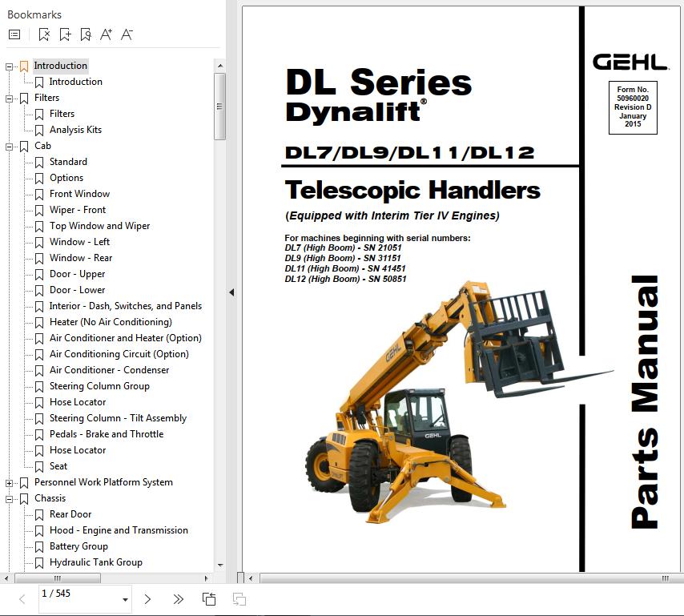Go to next page arrow
The image size is (684, 616).
point(147,599)
